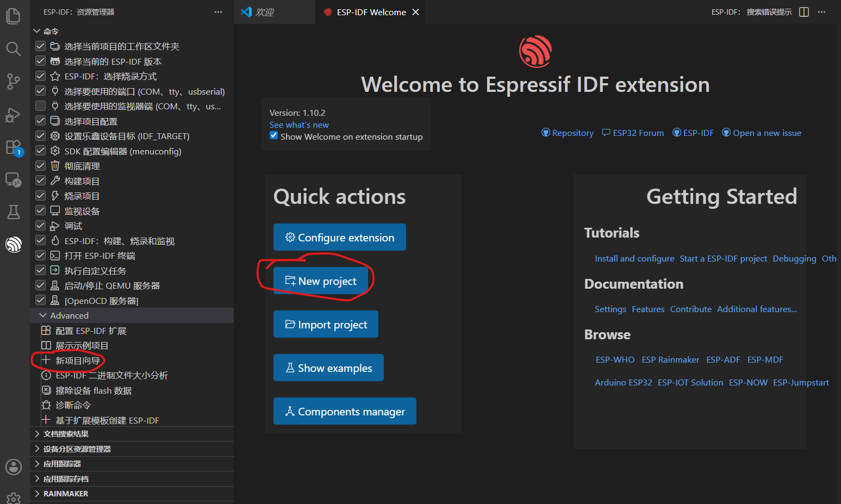The width and height of the screenshot is (841, 504).
Task: Click the 烧录项目 lightning icon
Action: click(x=55, y=196)
